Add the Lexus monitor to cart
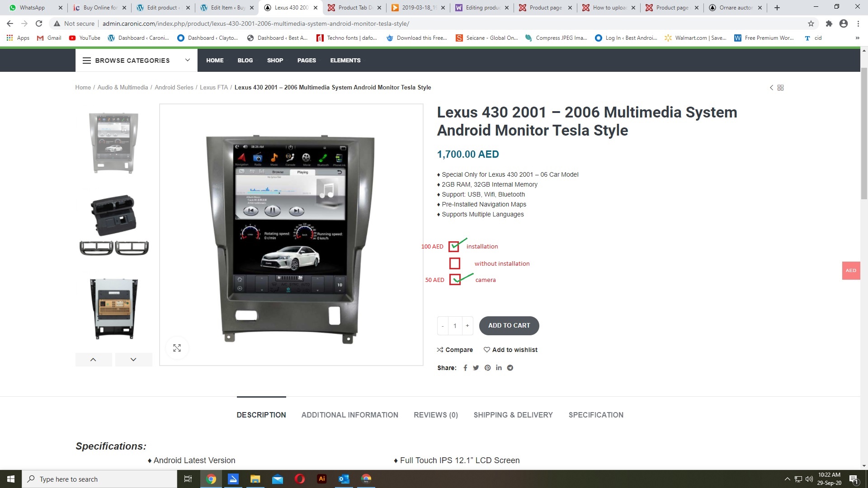Image resolution: width=868 pixels, height=488 pixels. click(509, 326)
